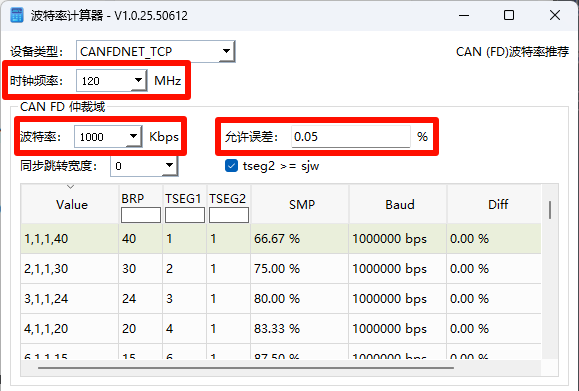The width and height of the screenshot is (579, 391).
Task: Toggle the tseg2 >= sjw checkbox
Action: pos(232,166)
